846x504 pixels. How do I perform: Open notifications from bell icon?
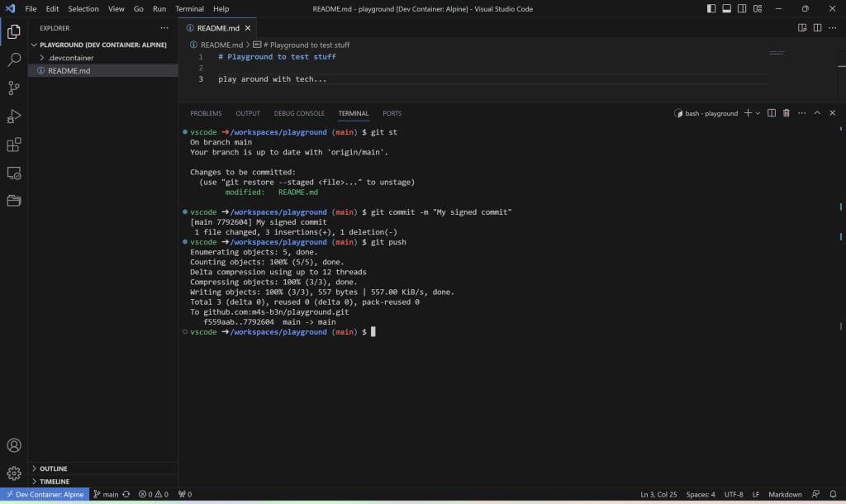[x=834, y=494]
